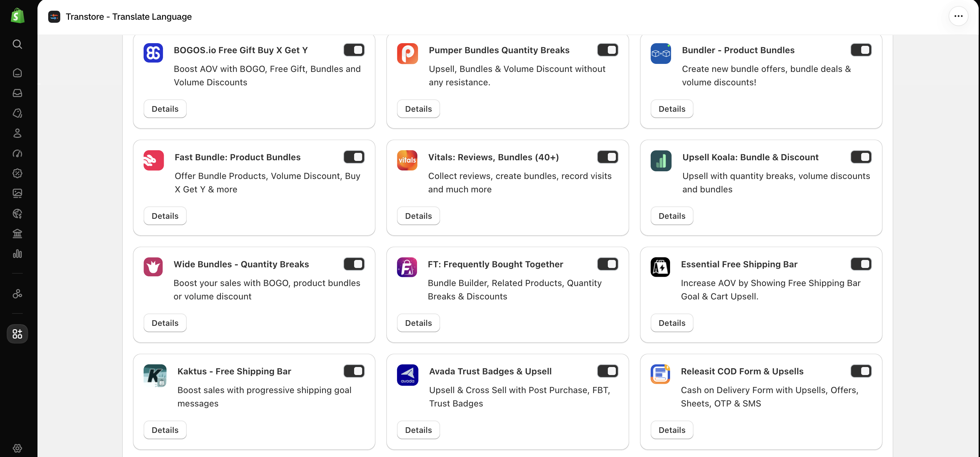Click the Transtore app icon in the header

pyautogui.click(x=54, y=17)
